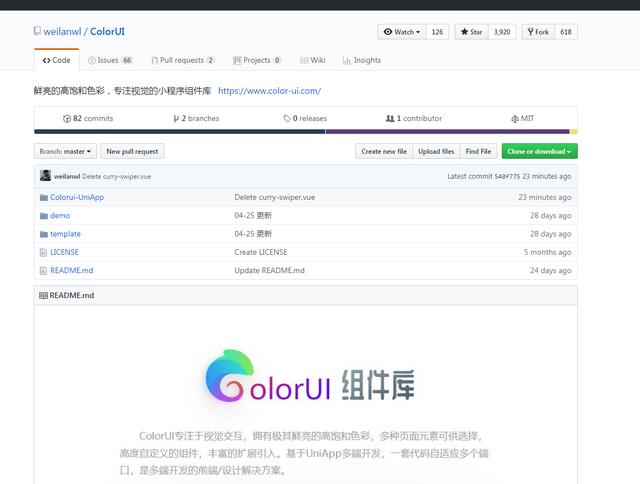Open the demo row's 04-25 commit message
This screenshot has height=484, width=640.
(x=253, y=215)
